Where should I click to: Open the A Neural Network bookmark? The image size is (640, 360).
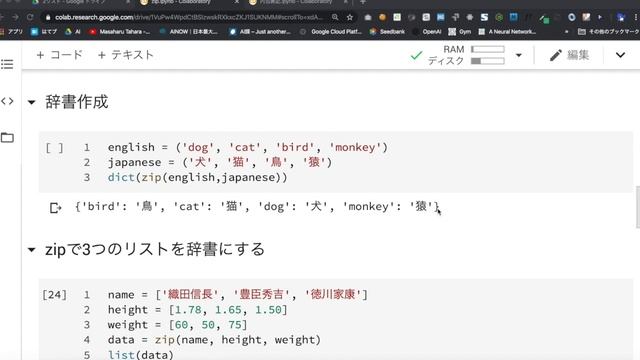[507, 31]
